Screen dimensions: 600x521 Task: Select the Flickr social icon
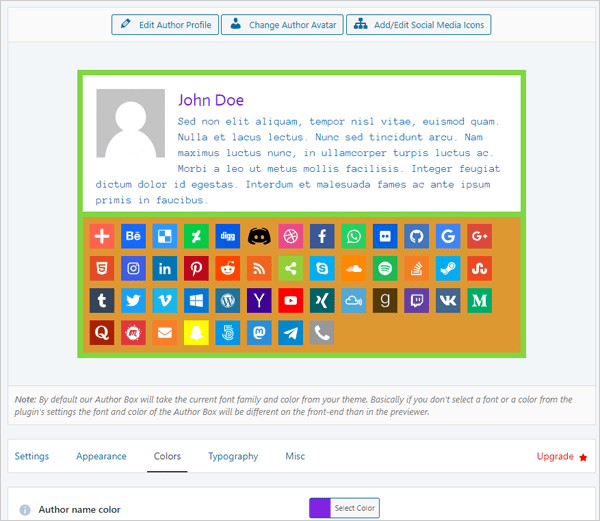click(385, 236)
